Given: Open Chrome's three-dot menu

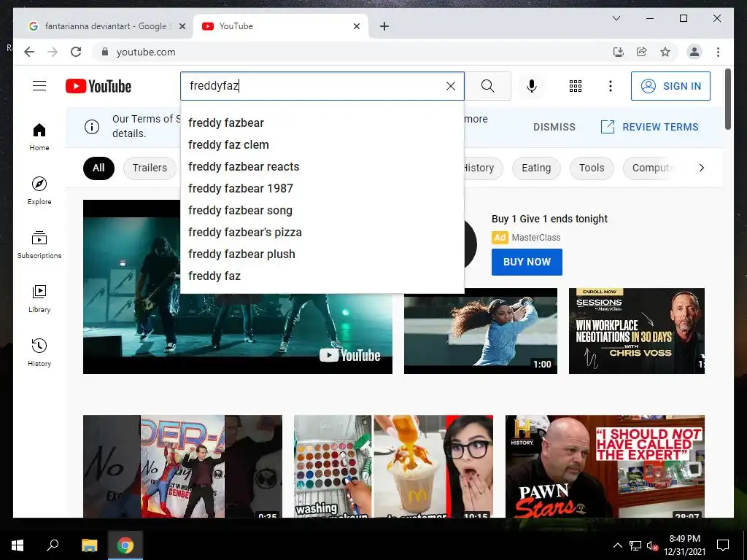Looking at the screenshot, I should click(718, 52).
